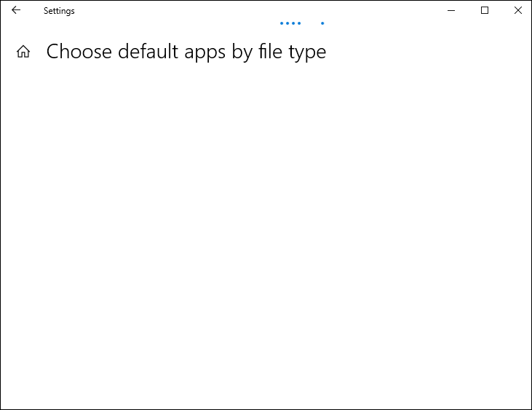Open the Settings Home page

pos(23,52)
